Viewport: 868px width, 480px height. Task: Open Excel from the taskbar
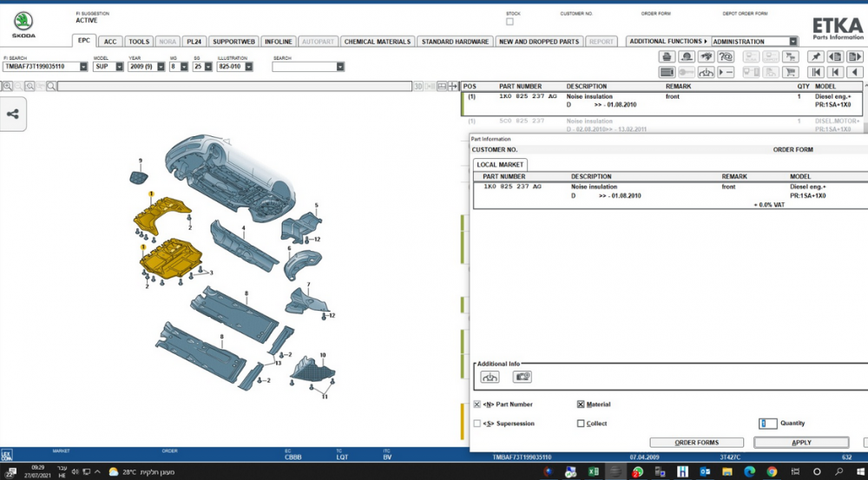(593, 471)
